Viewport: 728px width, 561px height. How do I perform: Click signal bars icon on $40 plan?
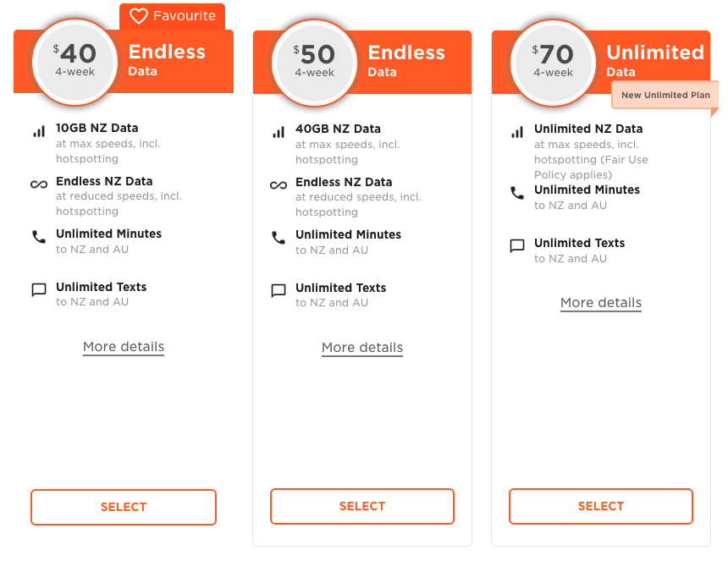pyautogui.click(x=38, y=132)
